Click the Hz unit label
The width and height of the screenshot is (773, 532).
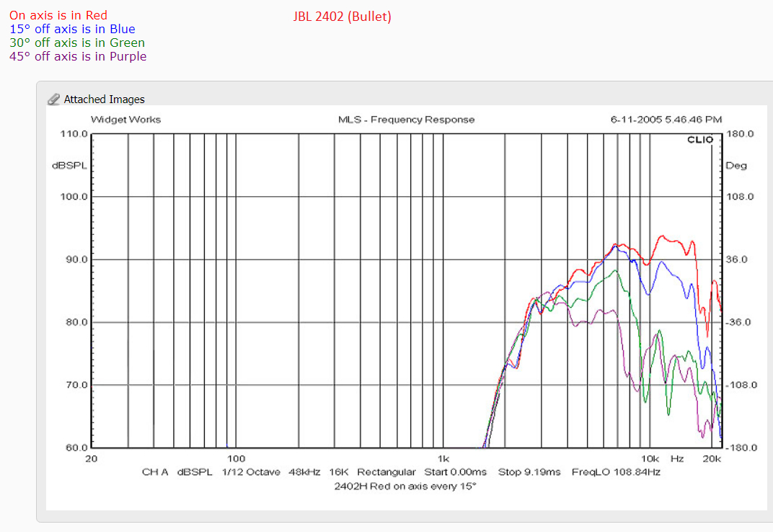click(x=677, y=459)
